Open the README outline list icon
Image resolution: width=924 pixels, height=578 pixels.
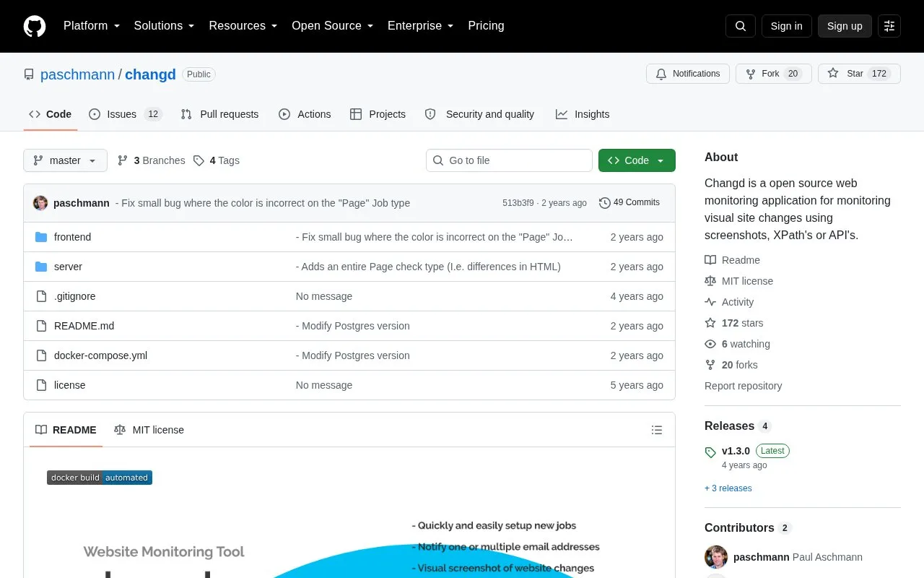(x=657, y=430)
